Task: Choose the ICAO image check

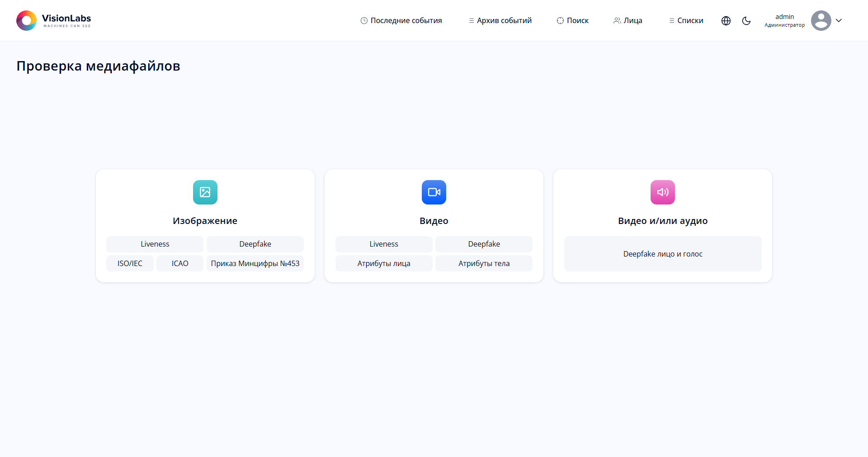Action: tap(180, 264)
